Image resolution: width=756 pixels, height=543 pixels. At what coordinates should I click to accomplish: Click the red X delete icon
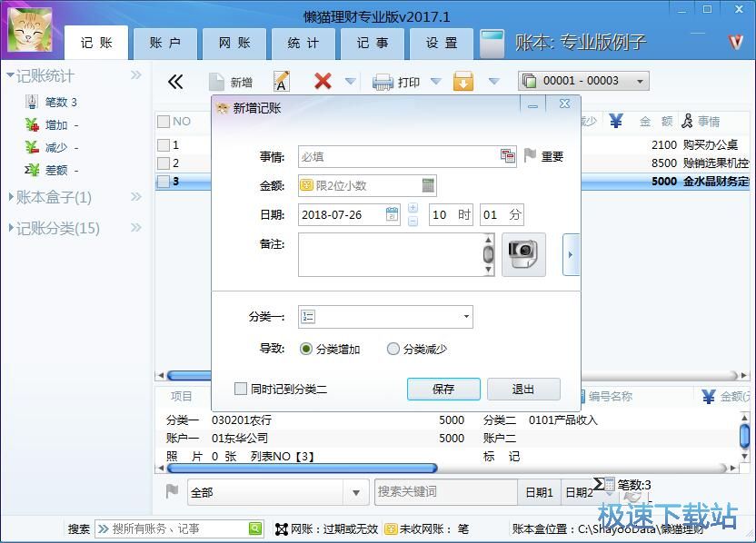pos(323,81)
